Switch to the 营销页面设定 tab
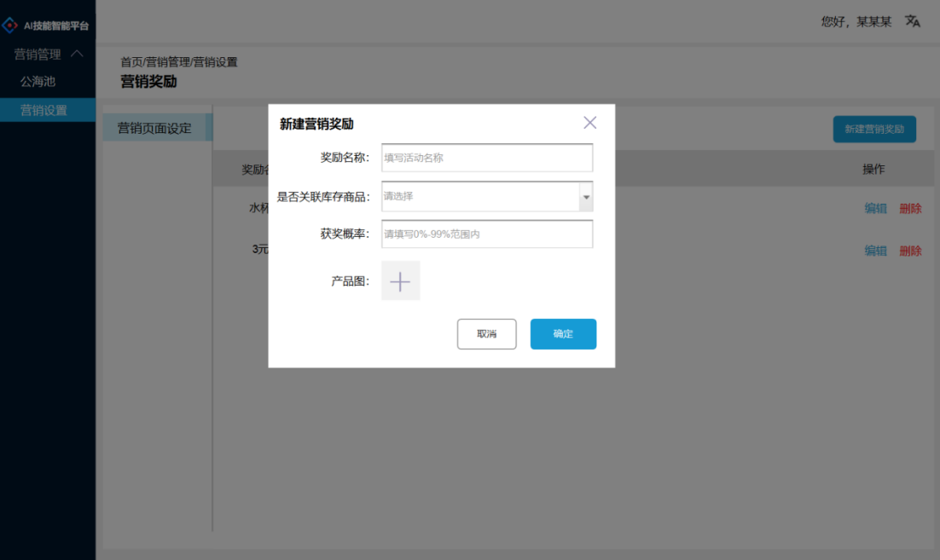 157,127
